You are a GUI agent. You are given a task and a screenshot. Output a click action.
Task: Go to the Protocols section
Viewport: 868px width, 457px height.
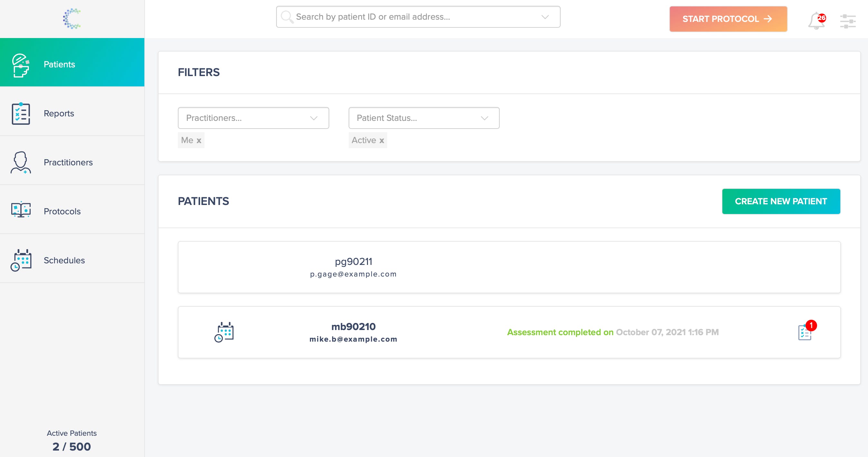pyautogui.click(x=62, y=211)
